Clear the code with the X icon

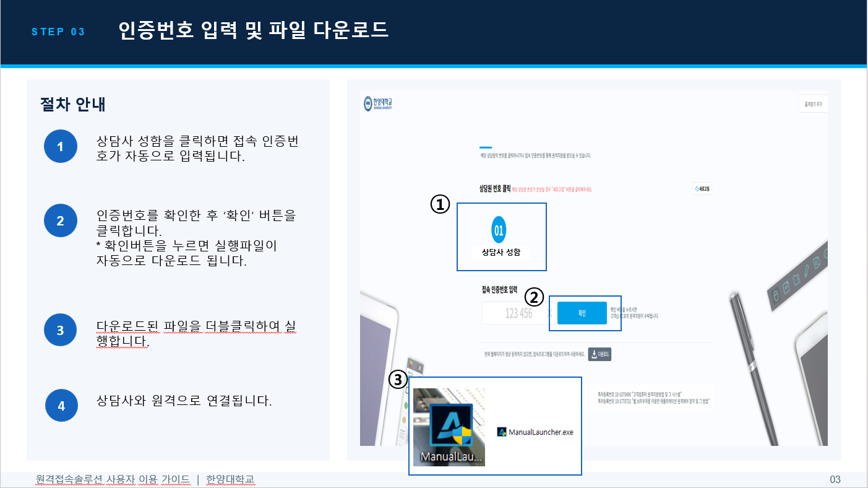coord(550,313)
